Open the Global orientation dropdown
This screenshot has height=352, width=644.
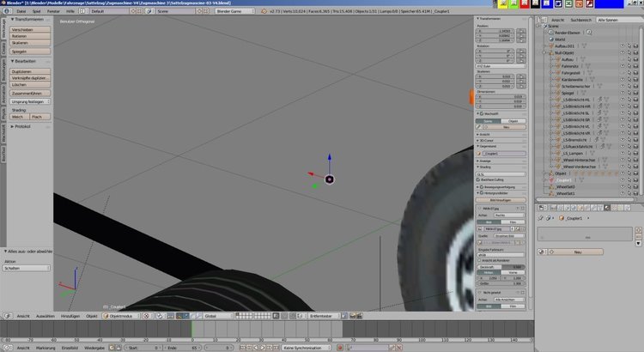click(218, 316)
